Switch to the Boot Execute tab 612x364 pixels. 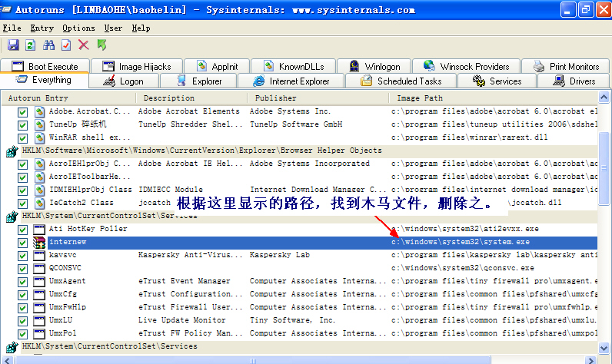(x=45, y=66)
